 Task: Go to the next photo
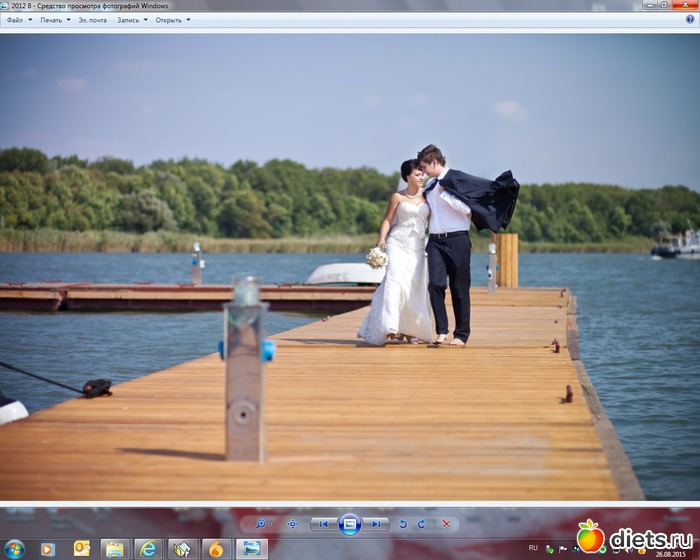(375, 523)
